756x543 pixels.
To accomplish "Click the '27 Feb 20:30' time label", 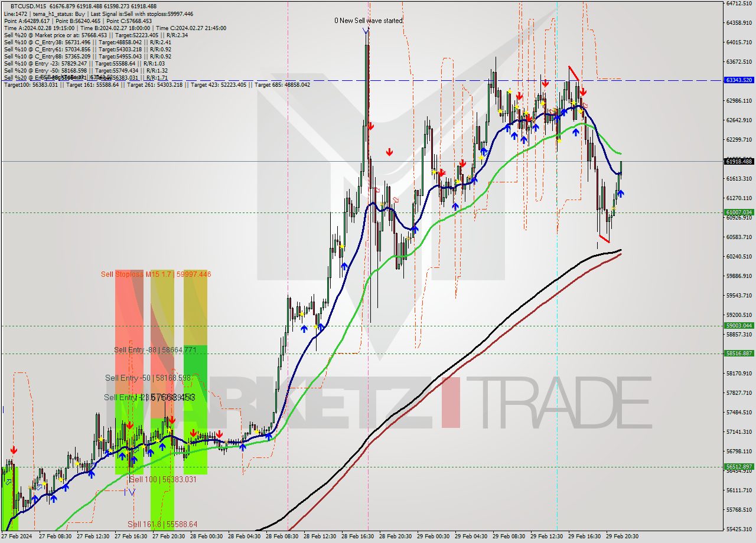I will point(168,537).
